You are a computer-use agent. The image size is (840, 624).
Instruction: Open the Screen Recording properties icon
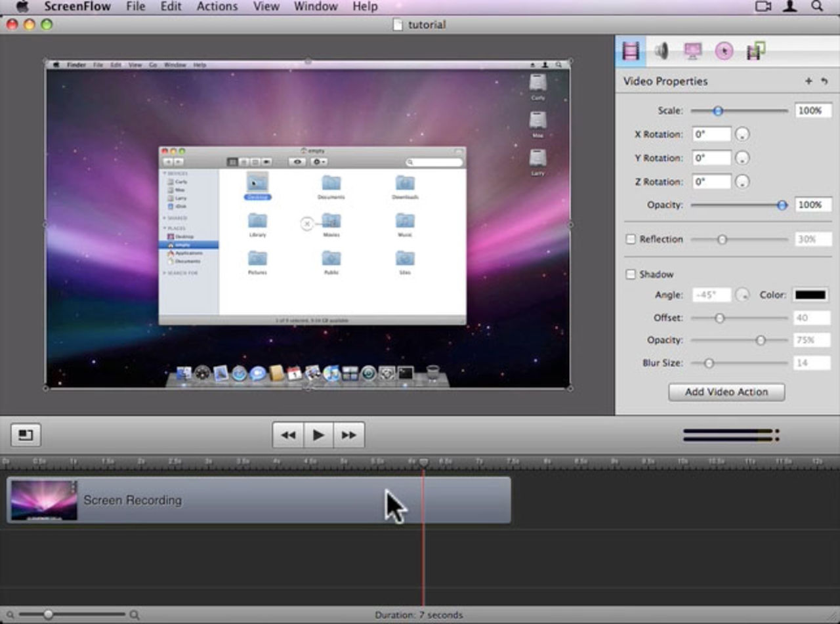click(692, 51)
